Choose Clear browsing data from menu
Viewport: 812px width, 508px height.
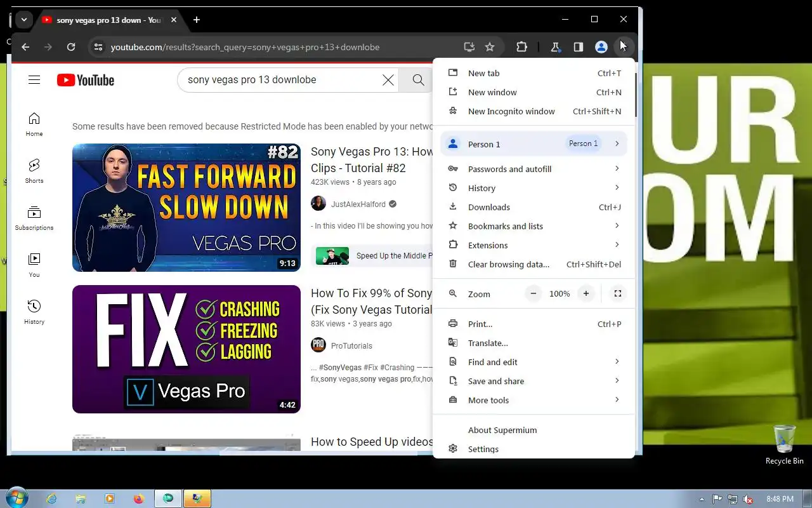(534, 264)
